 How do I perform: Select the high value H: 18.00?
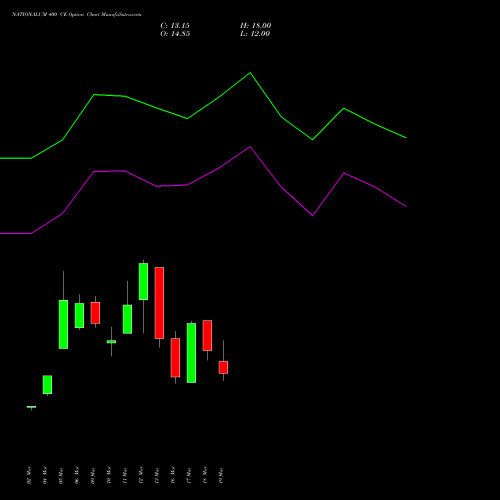tap(256, 26)
